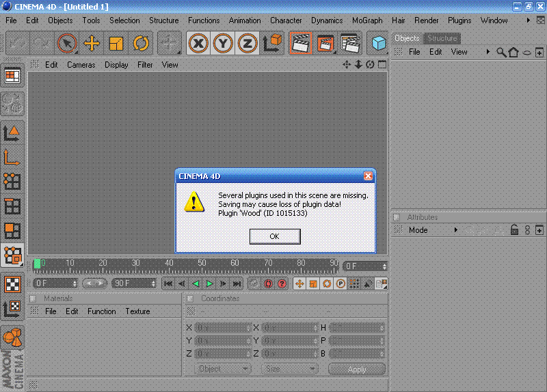547x392 pixels.
Task: Open Render Settings
Action: click(350, 44)
